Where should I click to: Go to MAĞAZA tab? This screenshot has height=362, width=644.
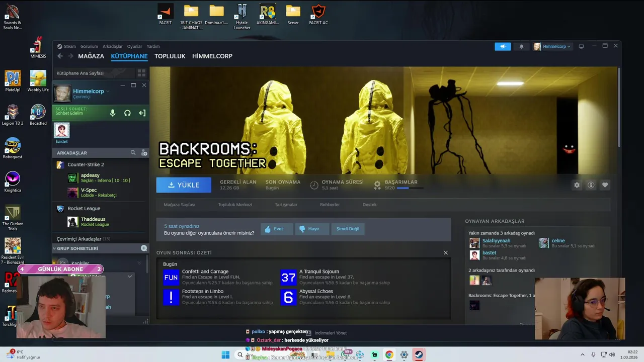pos(91,56)
